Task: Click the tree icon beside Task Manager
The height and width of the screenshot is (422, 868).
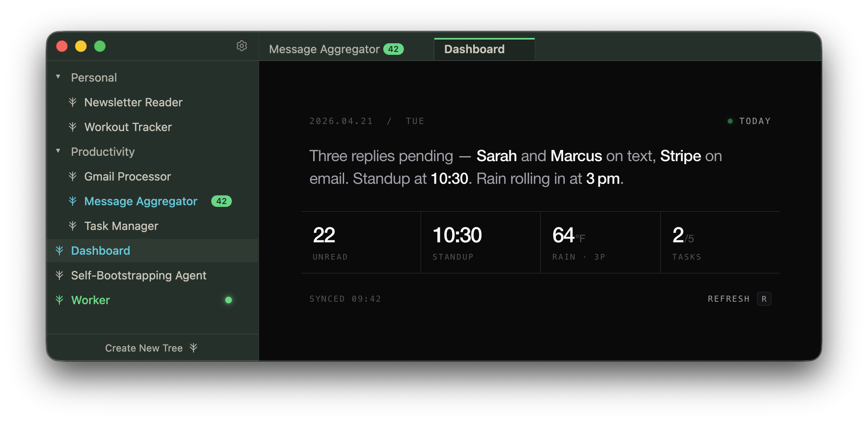Action: click(x=73, y=225)
